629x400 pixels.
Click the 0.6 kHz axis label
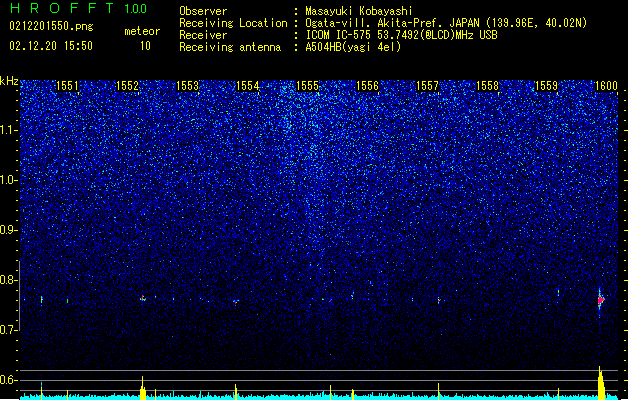(x=9, y=380)
